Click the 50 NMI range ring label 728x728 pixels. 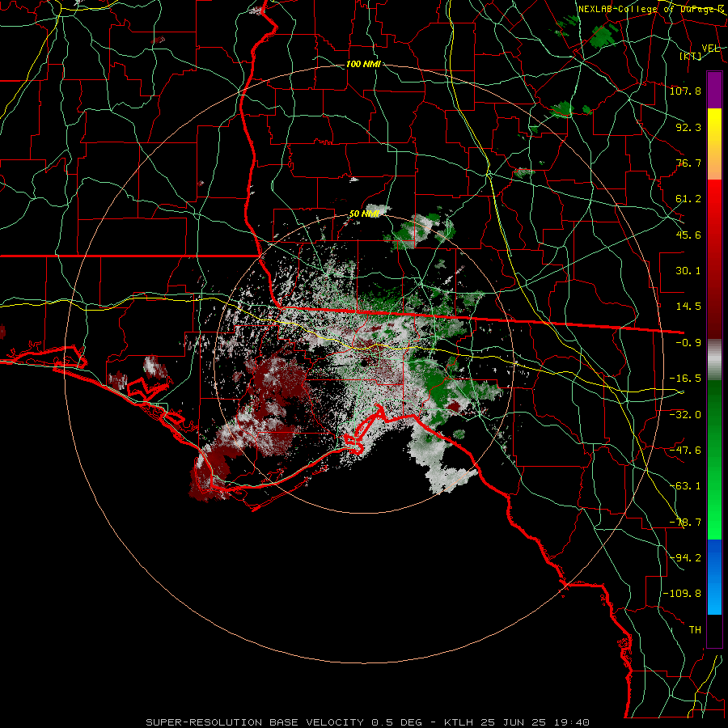click(364, 214)
